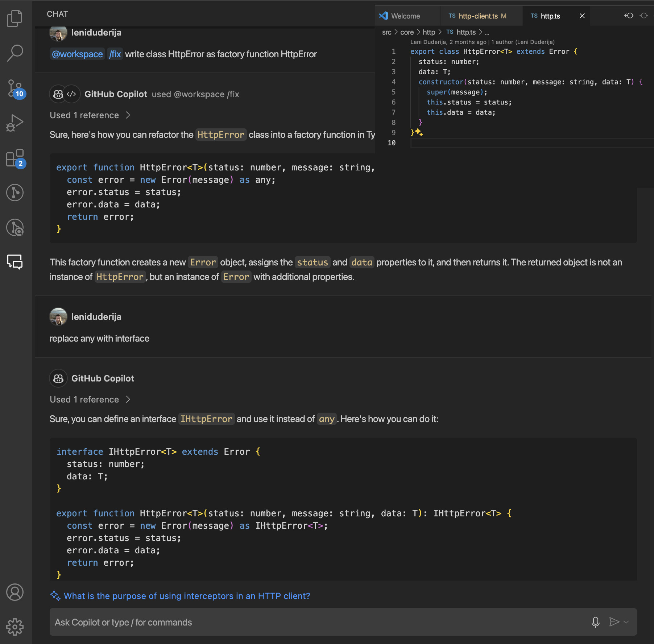The image size is (654, 644).
Task: Select the Explorer icon at top of sidebar
Action: click(x=15, y=18)
